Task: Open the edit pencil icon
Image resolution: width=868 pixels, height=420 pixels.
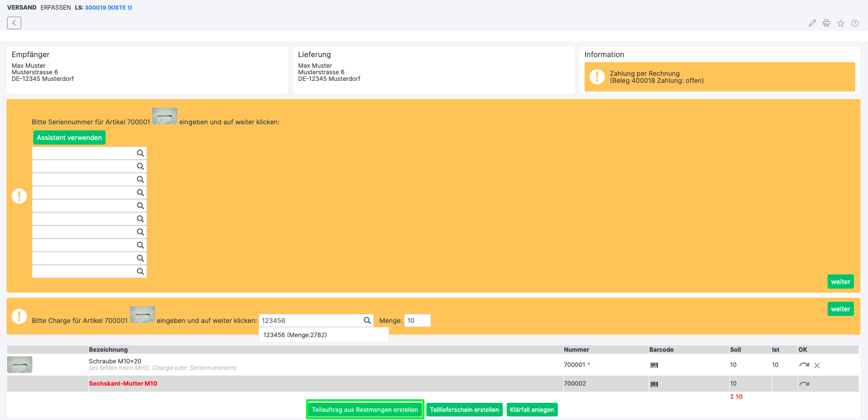Action: click(x=812, y=23)
